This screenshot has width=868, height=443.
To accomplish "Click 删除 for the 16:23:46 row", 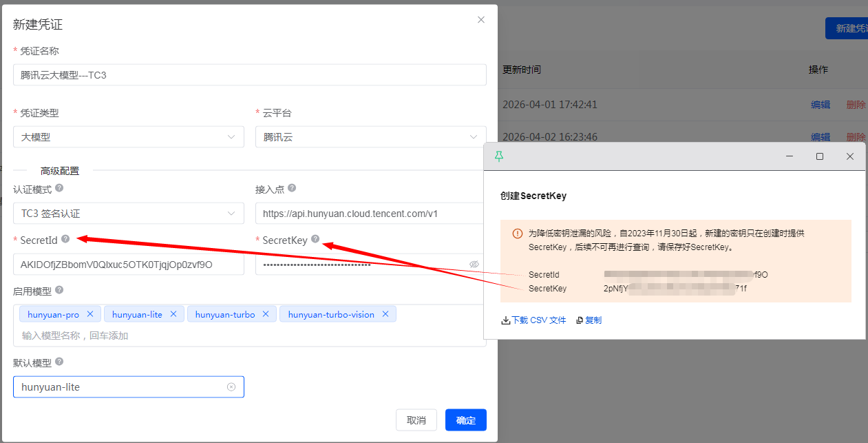I will pos(856,137).
